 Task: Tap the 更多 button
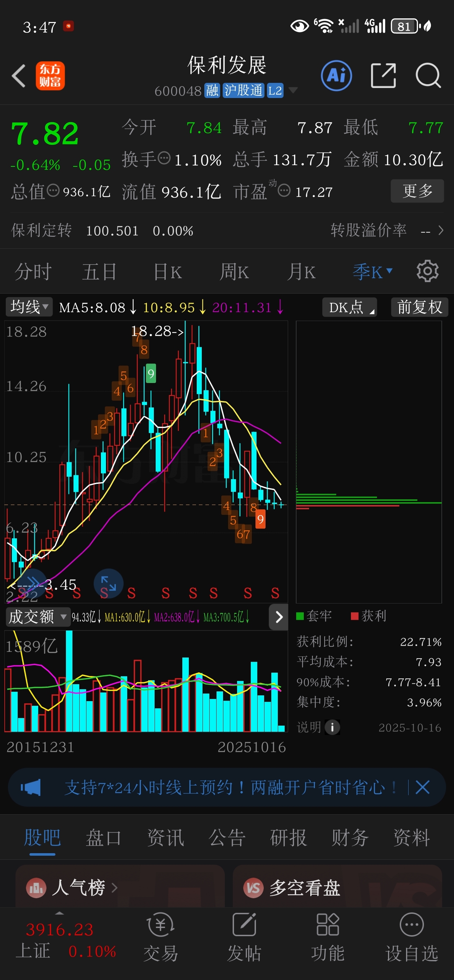point(417,191)
